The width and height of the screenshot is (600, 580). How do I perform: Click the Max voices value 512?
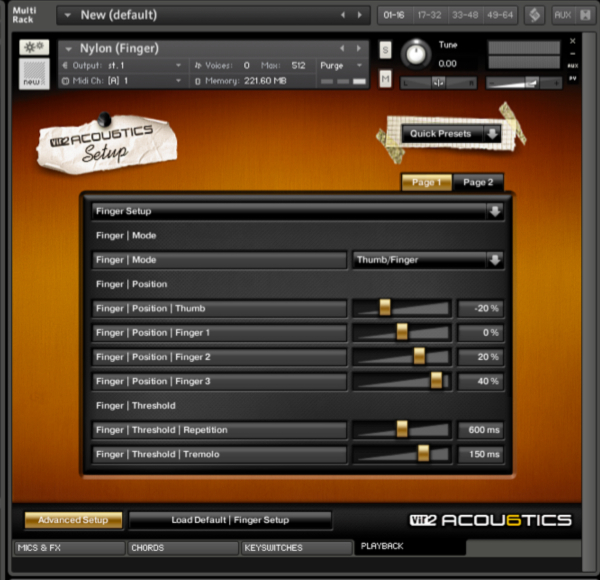[298, 66]
